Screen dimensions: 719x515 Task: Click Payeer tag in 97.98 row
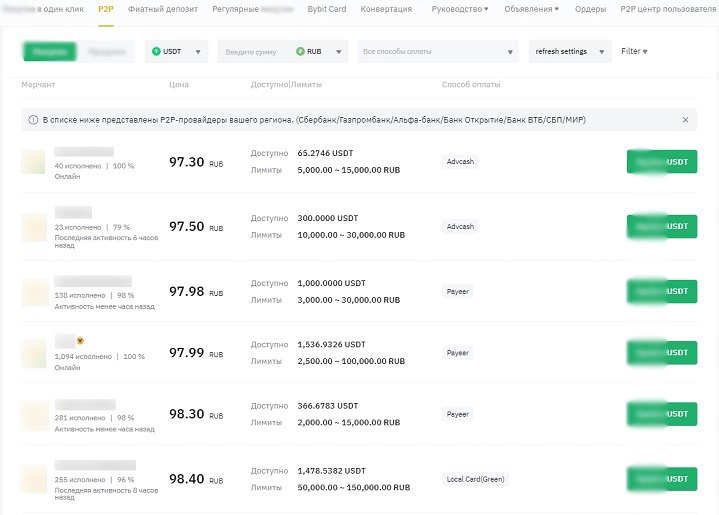tap(458, 292)
